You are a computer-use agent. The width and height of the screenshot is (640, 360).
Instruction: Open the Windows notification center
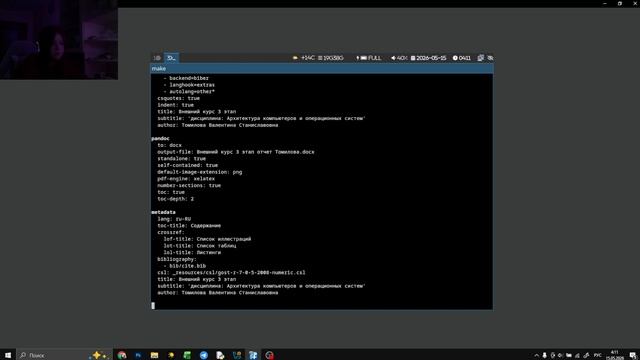633,356
